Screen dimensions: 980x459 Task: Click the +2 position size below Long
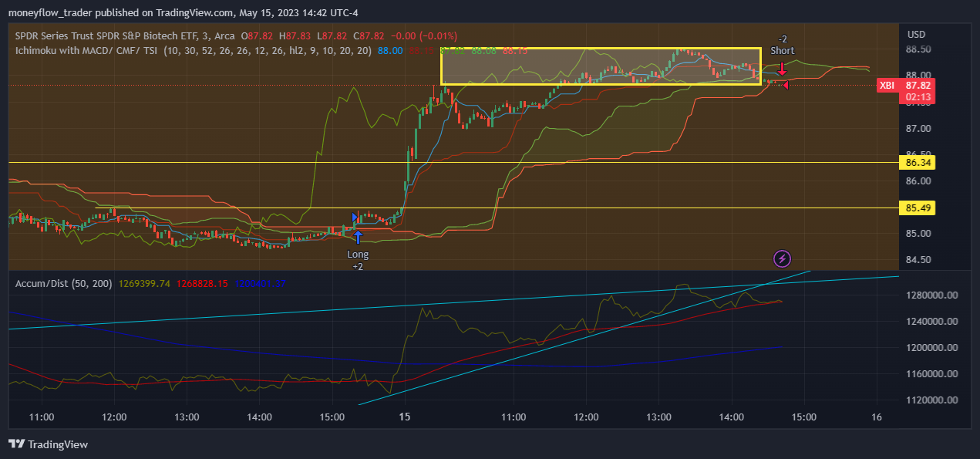358,266
